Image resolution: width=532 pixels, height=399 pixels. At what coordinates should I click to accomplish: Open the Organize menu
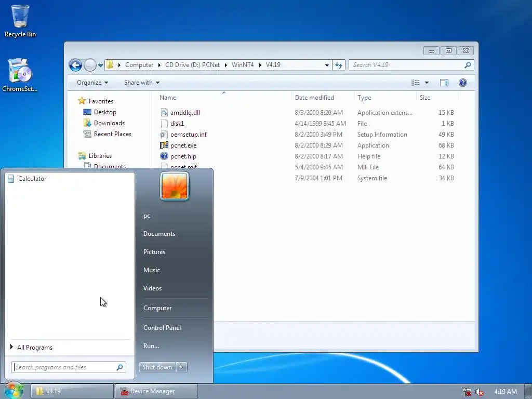coord(92,83)
